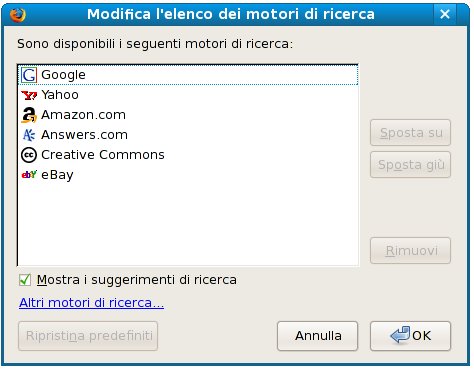Click the Yahoo logo icon
This screenshot has width=474, height=372.
tap(29, 95)
